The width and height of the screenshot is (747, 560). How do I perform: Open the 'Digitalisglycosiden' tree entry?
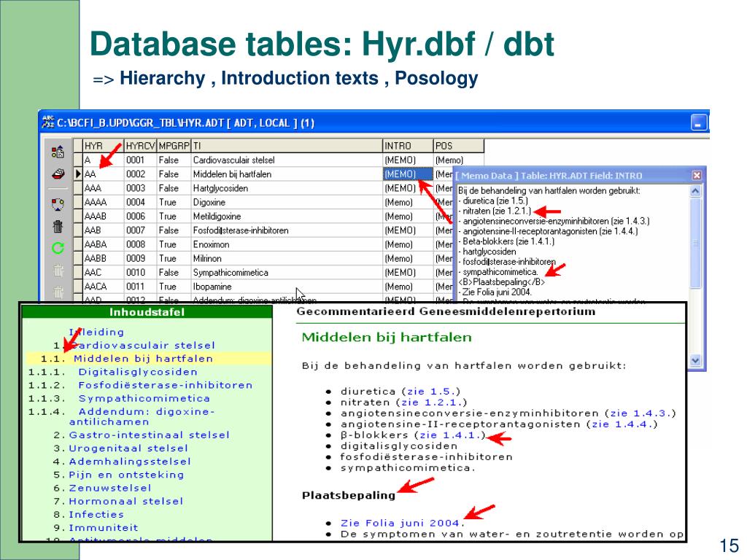coord(138,372)
